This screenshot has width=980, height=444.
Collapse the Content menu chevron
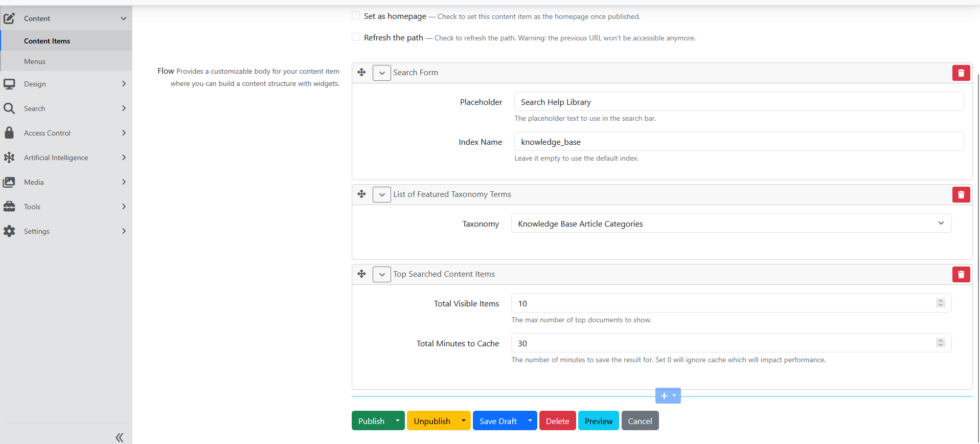[x=124, y=18]
